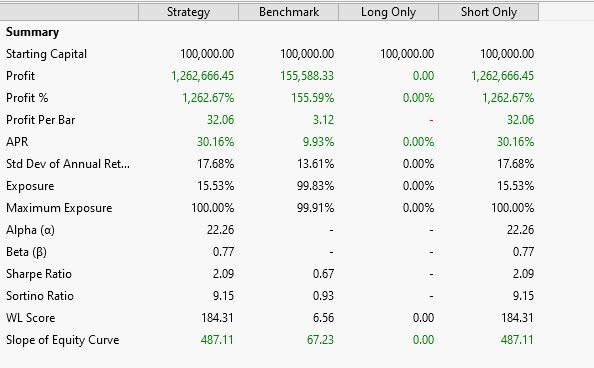
Task: Click the Strategy Profit value 1,262,666.45
Action: (203, 76)
